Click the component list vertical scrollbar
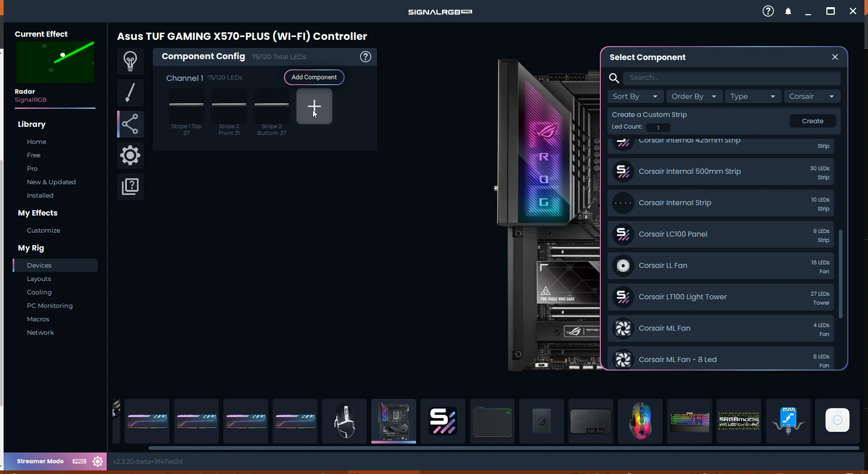 pyautogui.click(x=841, y=274)
